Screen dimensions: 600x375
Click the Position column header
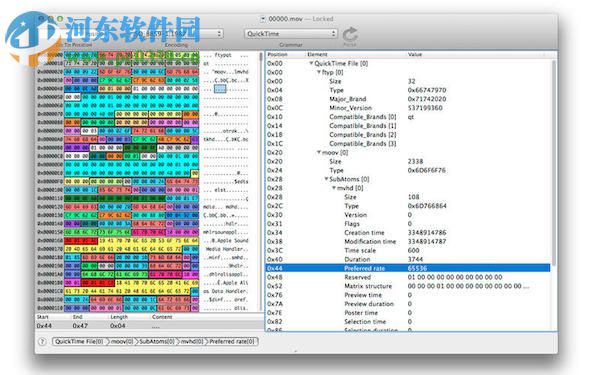pos(277,55)
